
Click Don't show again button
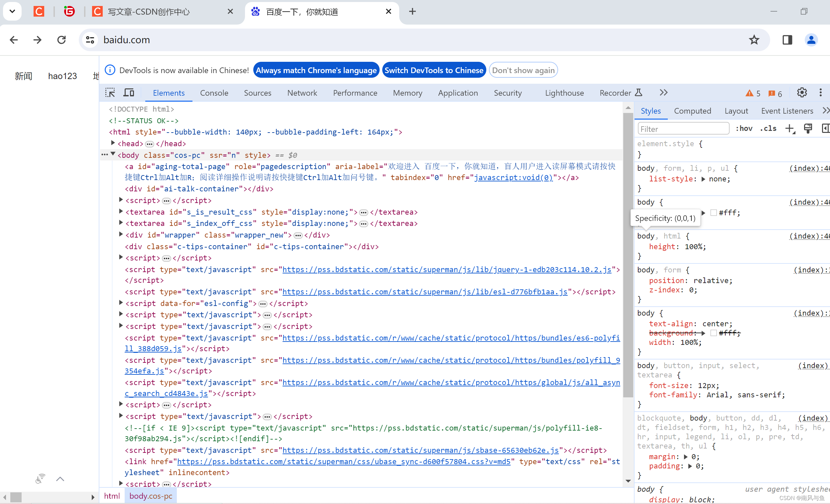523,70
